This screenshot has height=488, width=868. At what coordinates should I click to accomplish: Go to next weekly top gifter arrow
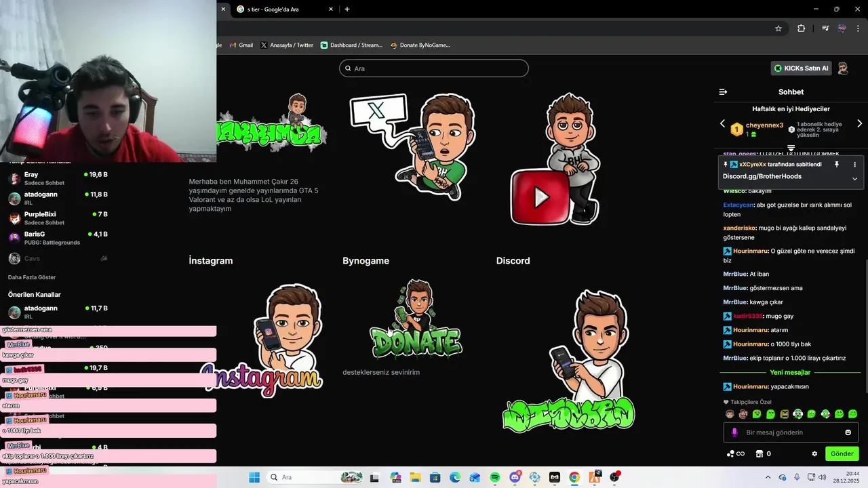tap(859, 124)
